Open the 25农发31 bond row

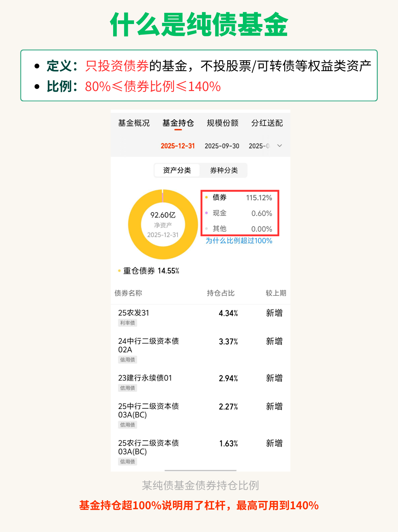[134, 313]
